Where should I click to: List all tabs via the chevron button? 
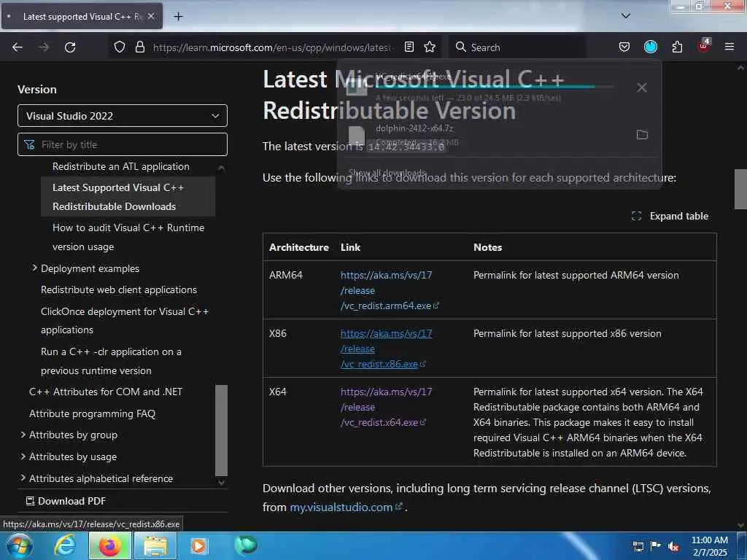point(626,16)
